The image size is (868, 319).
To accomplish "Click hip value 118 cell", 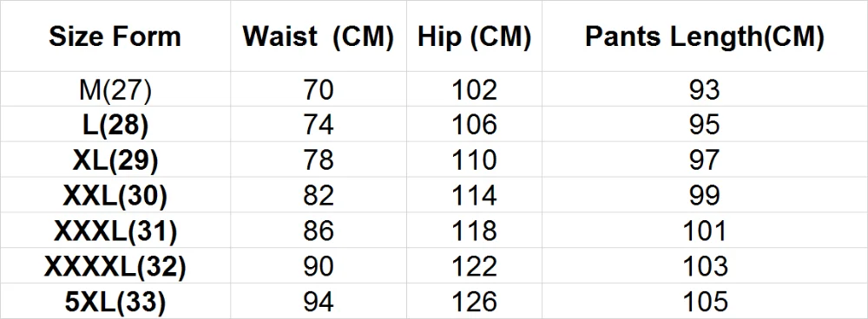I will [x=475, y=231].
